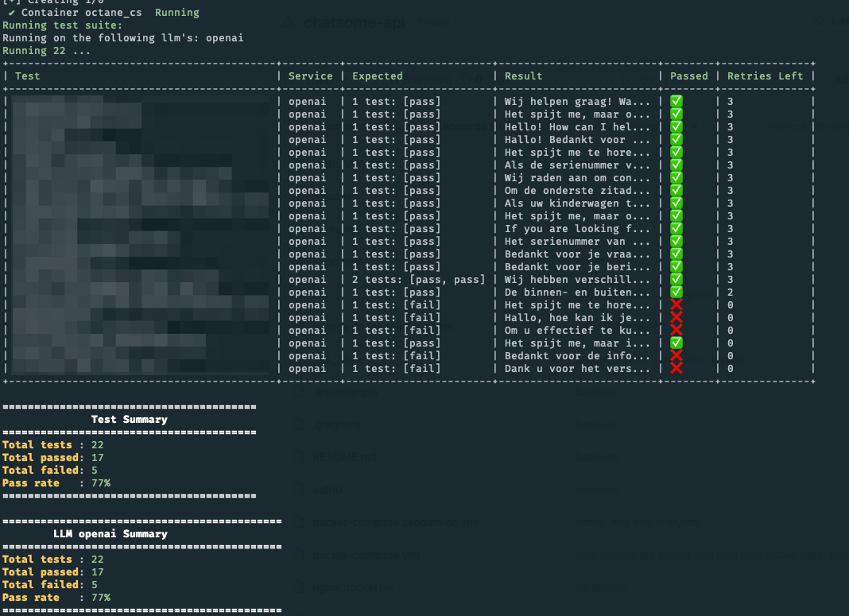Viewport: 849px width, 616px height.
Task: Click the 'Passed' column header
Action: pos(688,76)
